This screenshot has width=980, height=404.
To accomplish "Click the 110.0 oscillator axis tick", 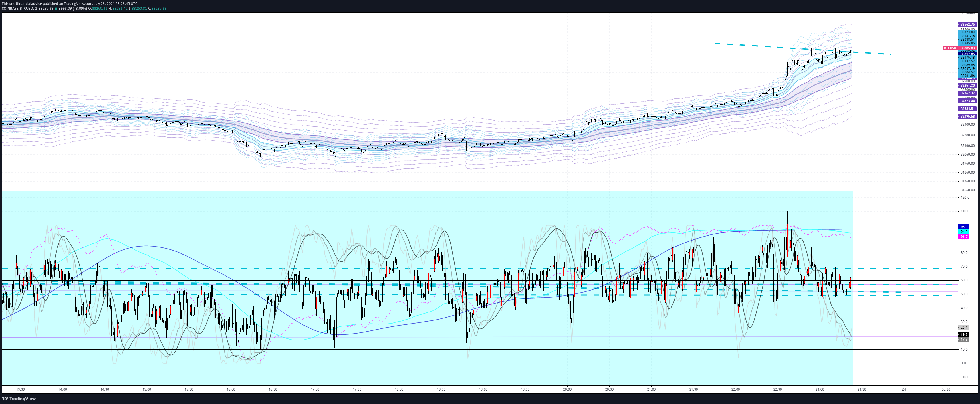I will click(964, 211).
